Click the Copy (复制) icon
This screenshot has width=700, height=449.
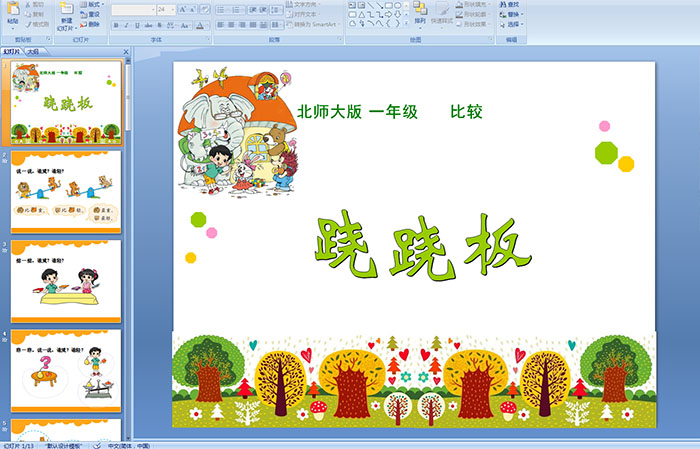click(29, 14)
